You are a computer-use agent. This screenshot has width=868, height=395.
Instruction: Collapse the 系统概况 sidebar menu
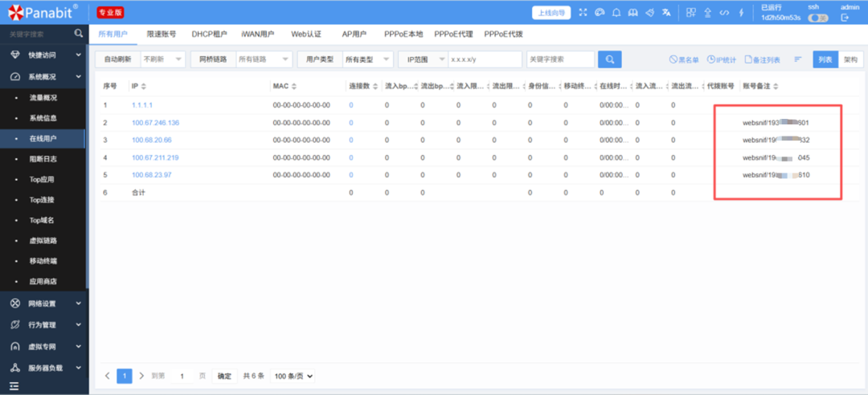point(44,77)
